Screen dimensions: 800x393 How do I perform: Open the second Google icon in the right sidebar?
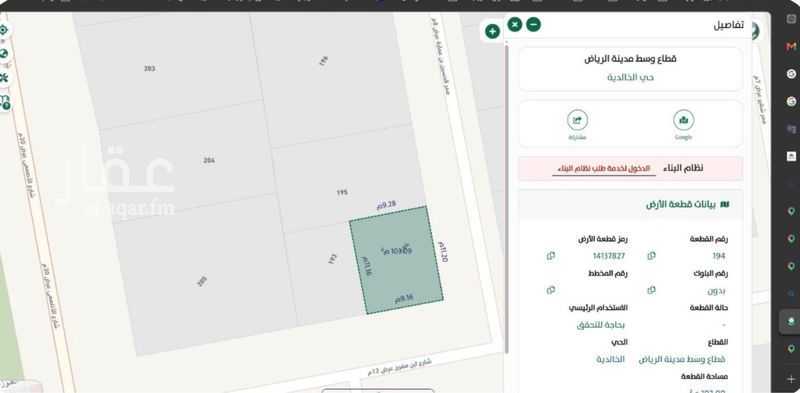[791, 101]
